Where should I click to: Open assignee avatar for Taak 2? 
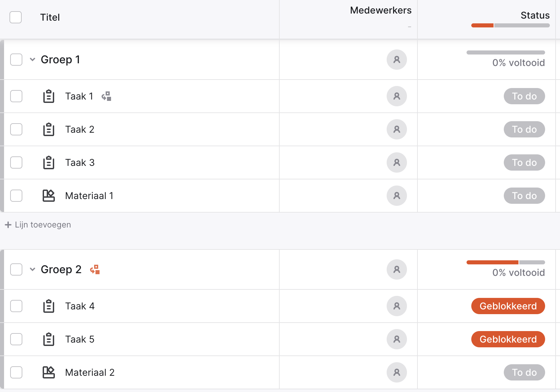tap(397, 129)
